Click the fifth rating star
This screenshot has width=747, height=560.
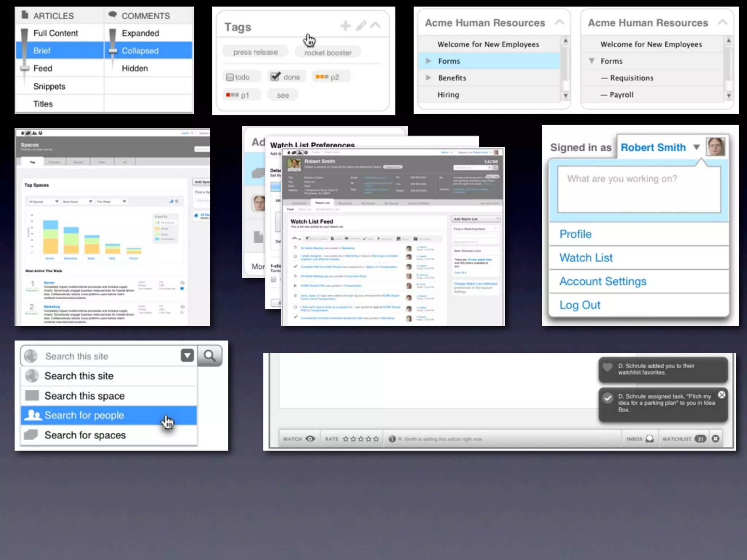(376, 439)
